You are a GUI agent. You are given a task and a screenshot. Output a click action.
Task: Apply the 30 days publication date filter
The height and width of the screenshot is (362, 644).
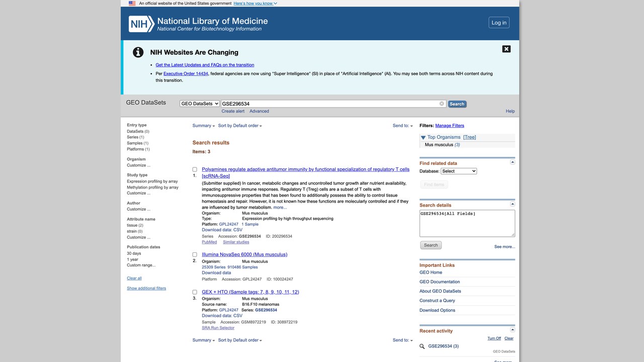tap(134, 253)
